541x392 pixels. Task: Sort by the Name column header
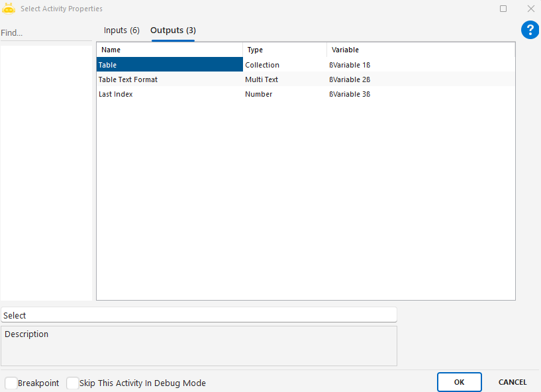170,50
